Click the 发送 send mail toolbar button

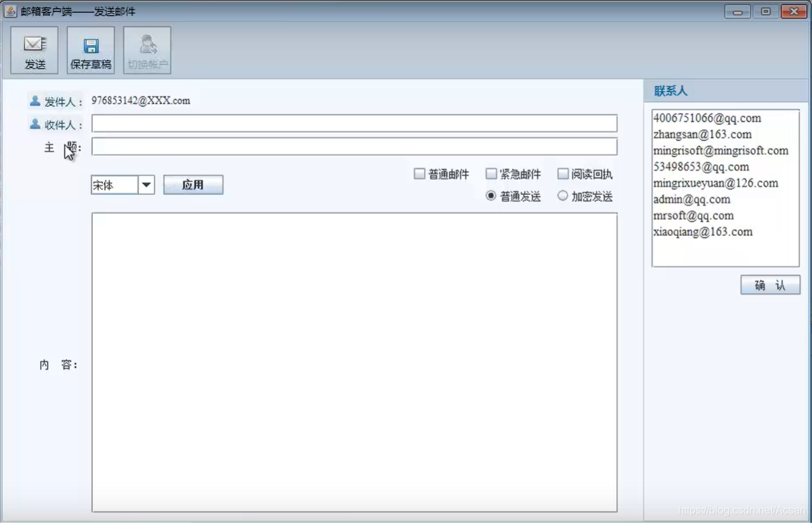34,50
